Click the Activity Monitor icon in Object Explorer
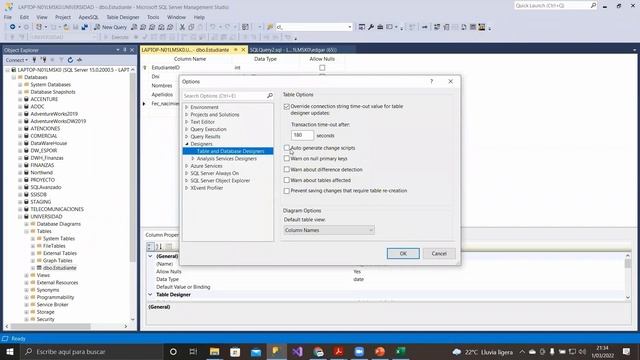 [79, 60]
